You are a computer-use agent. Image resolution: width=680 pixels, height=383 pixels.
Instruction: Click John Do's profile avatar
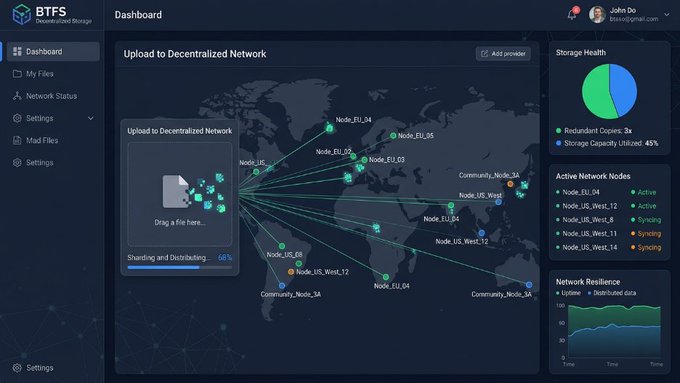[597, 14]
